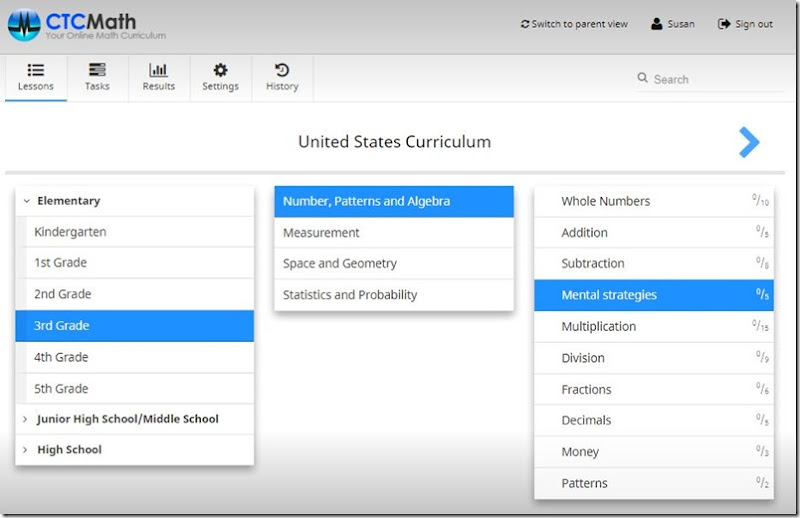Click the refresh icon beside Switch to parent view
The image size is (800, 518).
point(524,24)
